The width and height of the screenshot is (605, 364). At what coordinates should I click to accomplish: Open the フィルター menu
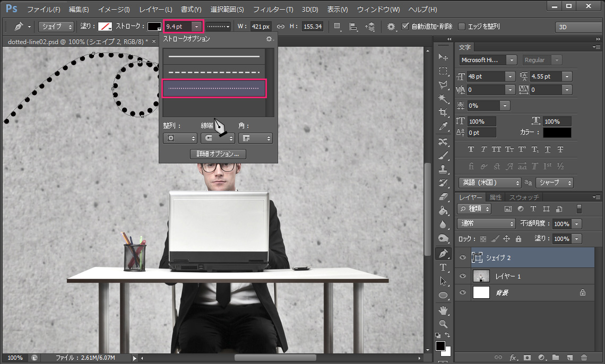pyautogui.click(x=273, y=10)
